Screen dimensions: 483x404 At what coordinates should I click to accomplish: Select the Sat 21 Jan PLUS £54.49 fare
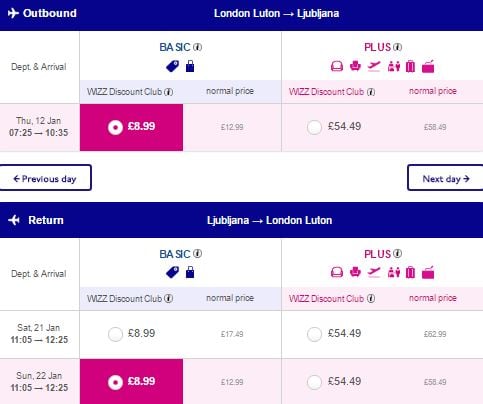tap(314, 334)
